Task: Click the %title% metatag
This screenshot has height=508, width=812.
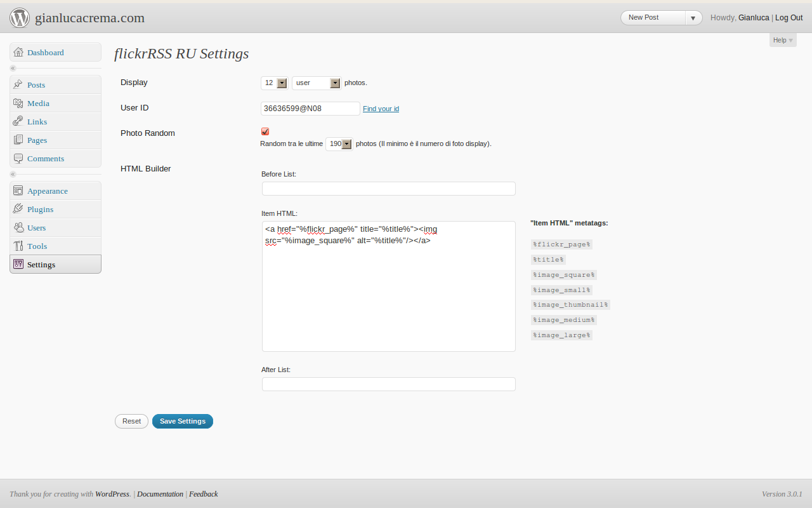Action: [549, 260]
